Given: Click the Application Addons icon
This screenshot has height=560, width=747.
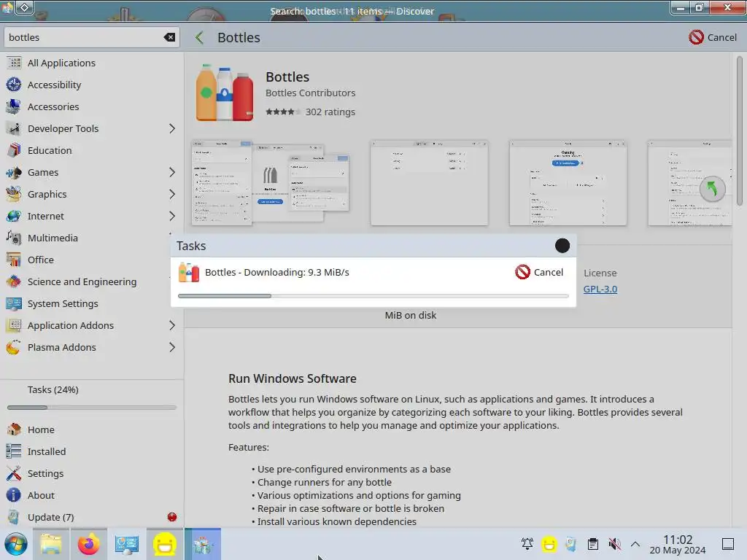Looking at the screenshot, I should [x=14, y=326].
